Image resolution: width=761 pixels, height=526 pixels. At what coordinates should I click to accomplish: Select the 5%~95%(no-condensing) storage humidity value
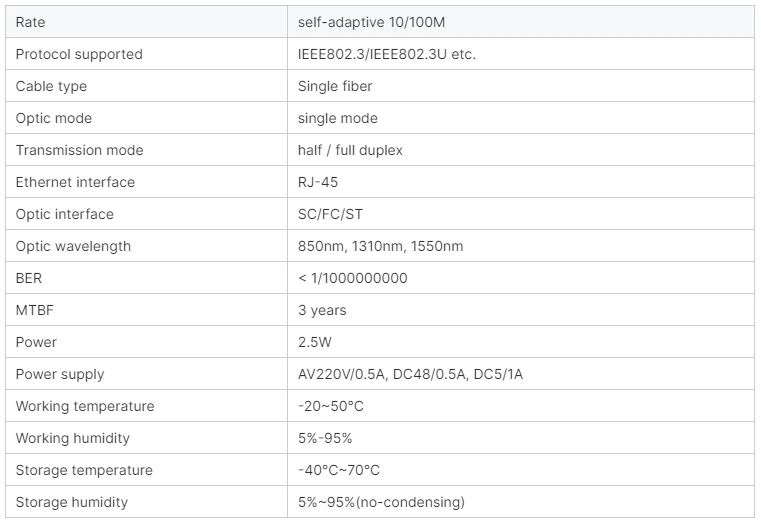click(x=381, y=502)
